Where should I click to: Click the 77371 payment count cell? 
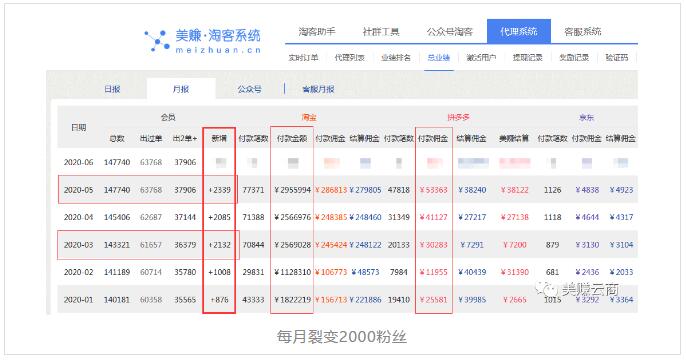tap(253, 190)
